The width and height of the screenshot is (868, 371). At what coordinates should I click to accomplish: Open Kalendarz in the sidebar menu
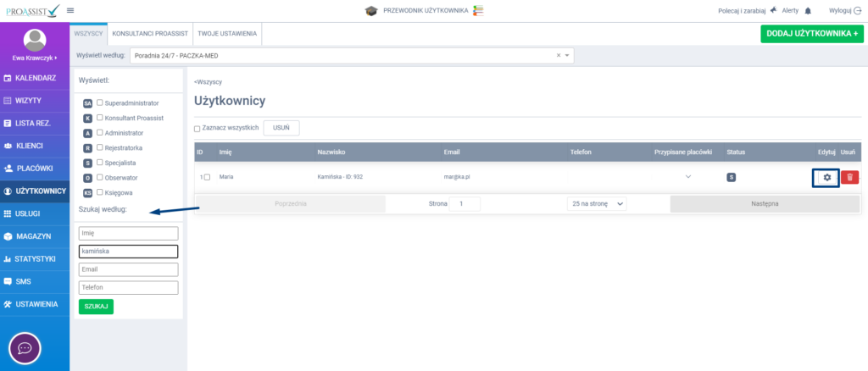(x=35, y=79)
